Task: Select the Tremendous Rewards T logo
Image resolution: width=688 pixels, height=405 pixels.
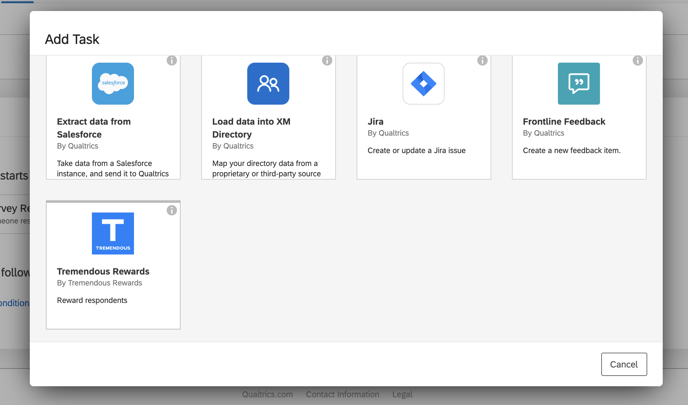Action: click(x=113, y=233)
